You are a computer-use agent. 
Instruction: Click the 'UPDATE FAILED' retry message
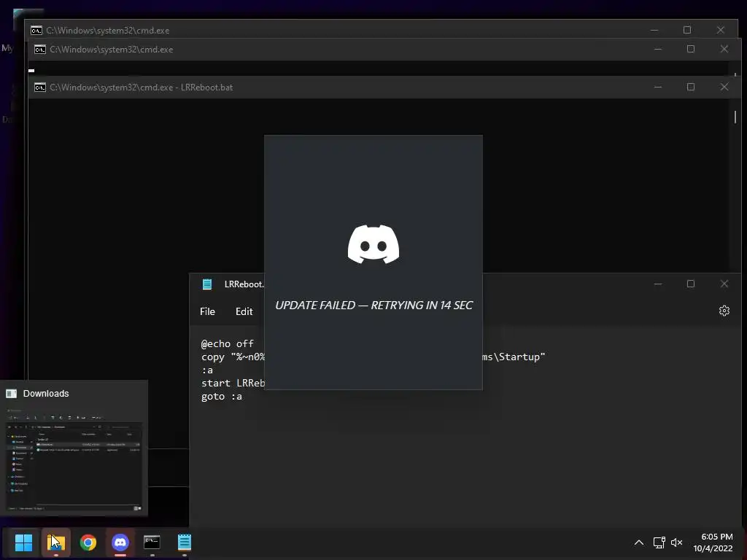point(374,306)
